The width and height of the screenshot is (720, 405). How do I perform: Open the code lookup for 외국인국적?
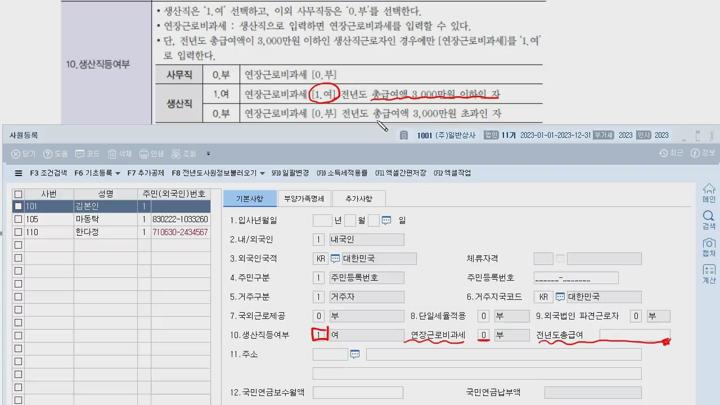pyautogui.click(x=335, y=259)
